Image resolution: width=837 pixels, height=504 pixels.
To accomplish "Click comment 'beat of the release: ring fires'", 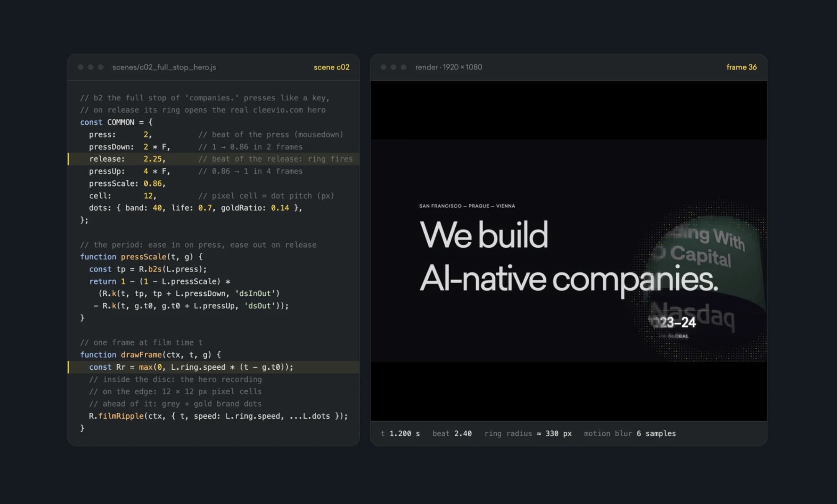I will click(275, 159).
